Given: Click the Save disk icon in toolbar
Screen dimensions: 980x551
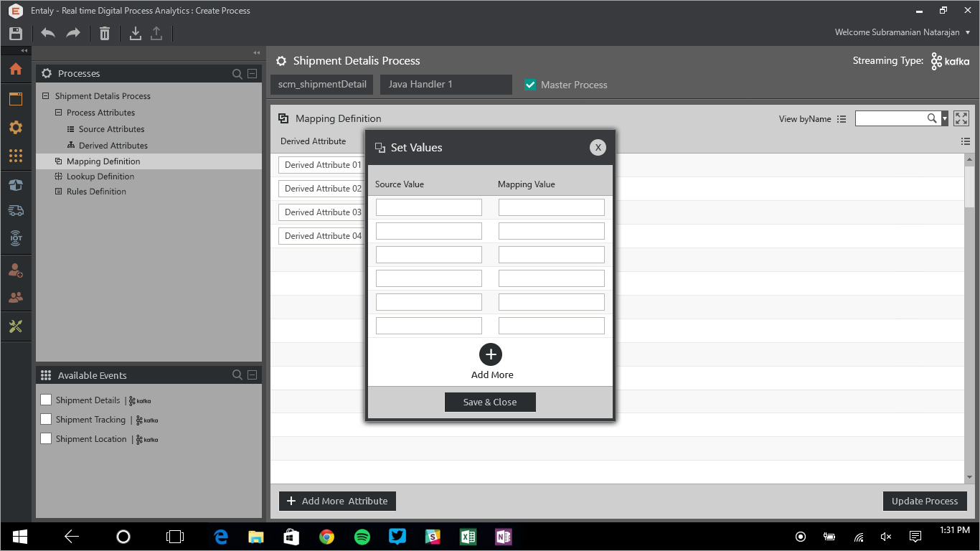Looking at the screenshot, I should point(16,33).
